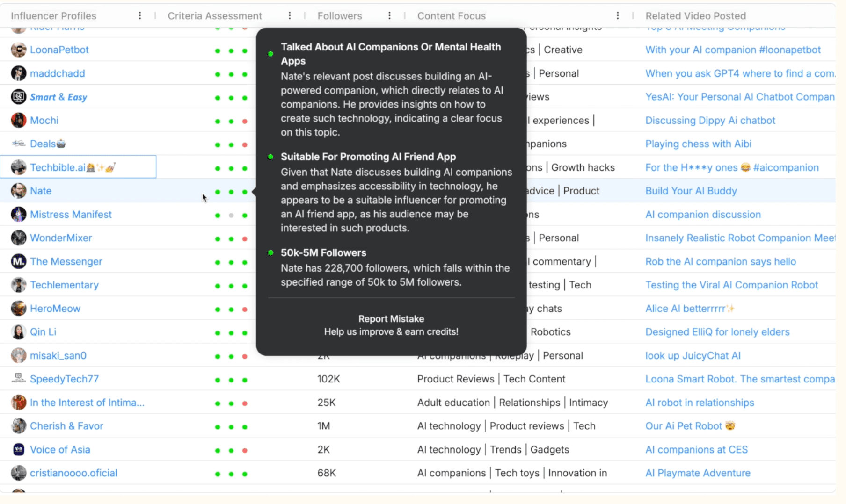This screenshot has height=504, width=846.
Task: Click Techbible.ai's profile avatar
Action: point(18,167)
